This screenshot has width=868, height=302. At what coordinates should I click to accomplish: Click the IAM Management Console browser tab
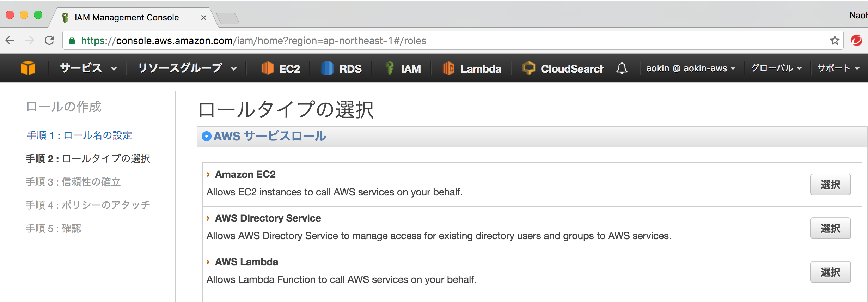(x=134, y=18)
